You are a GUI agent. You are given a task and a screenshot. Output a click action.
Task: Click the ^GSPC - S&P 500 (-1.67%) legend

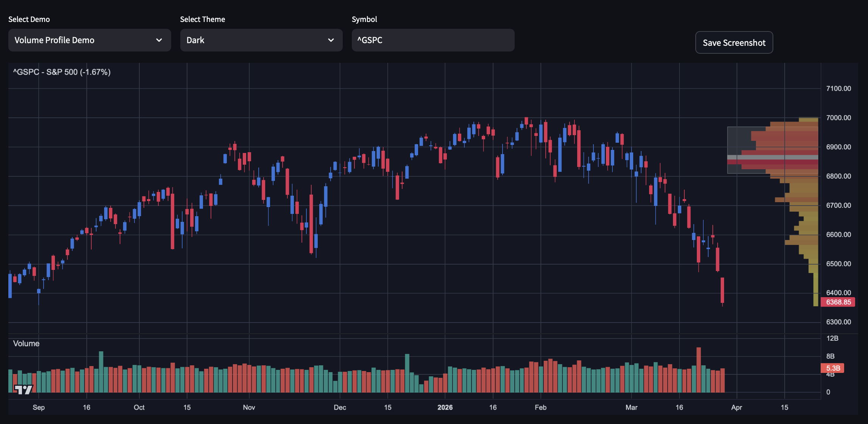tap(62, 72)
